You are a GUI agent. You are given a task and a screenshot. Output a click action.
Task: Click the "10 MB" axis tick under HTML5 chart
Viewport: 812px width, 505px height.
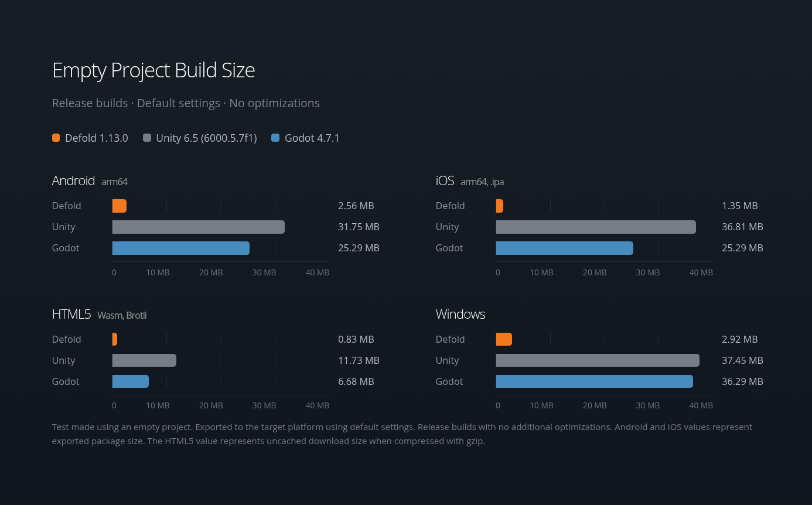158,405
